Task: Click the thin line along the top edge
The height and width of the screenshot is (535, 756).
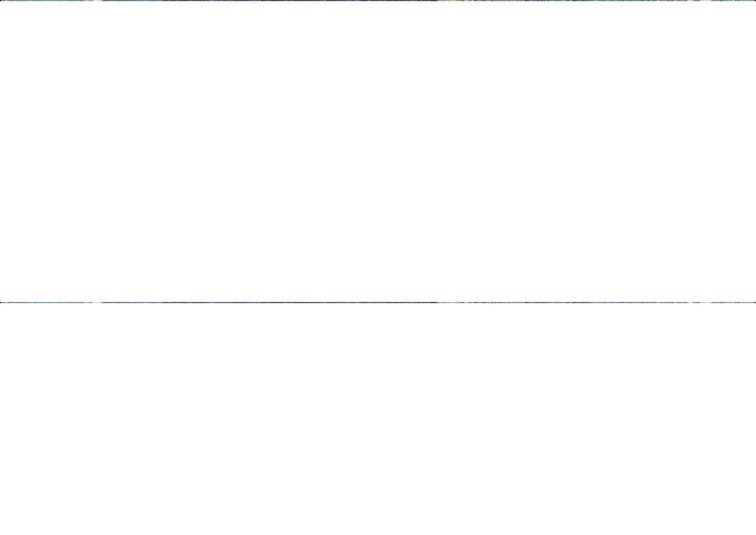Action: click(378, 1)
